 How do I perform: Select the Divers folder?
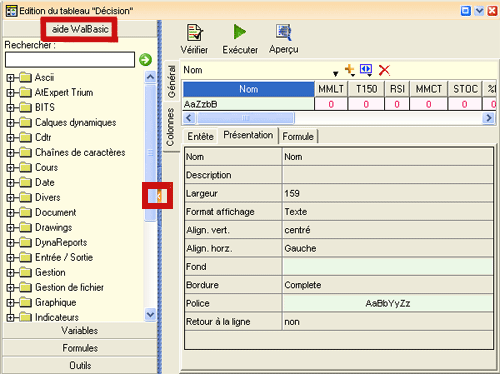pos(48,197)
